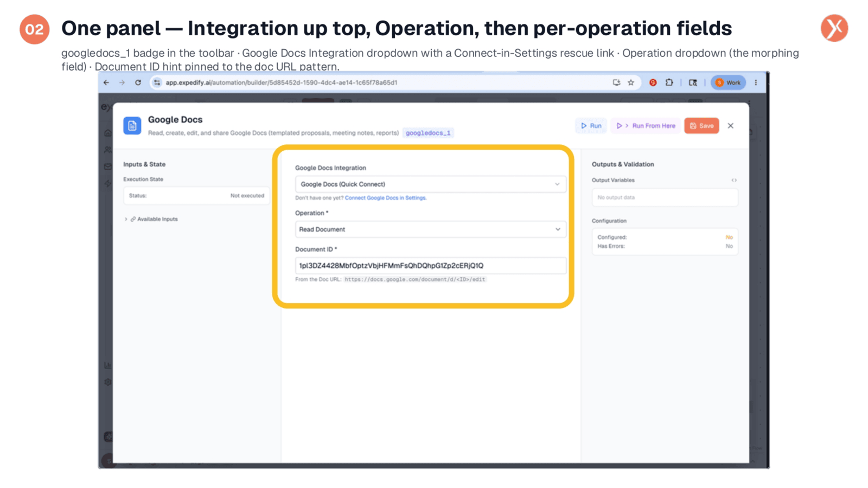
Task: Click the Run From Here button
Action: (x=646, y=126)
